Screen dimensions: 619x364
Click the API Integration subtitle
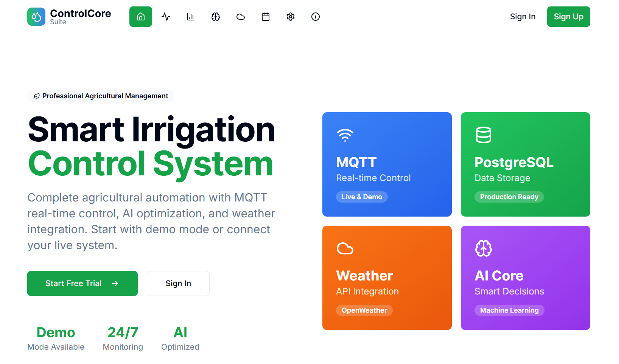point(367,291)
